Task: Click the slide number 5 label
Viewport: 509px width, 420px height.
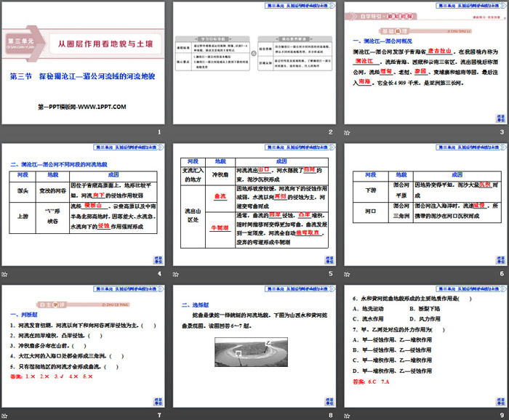Action: pos(330,274)
